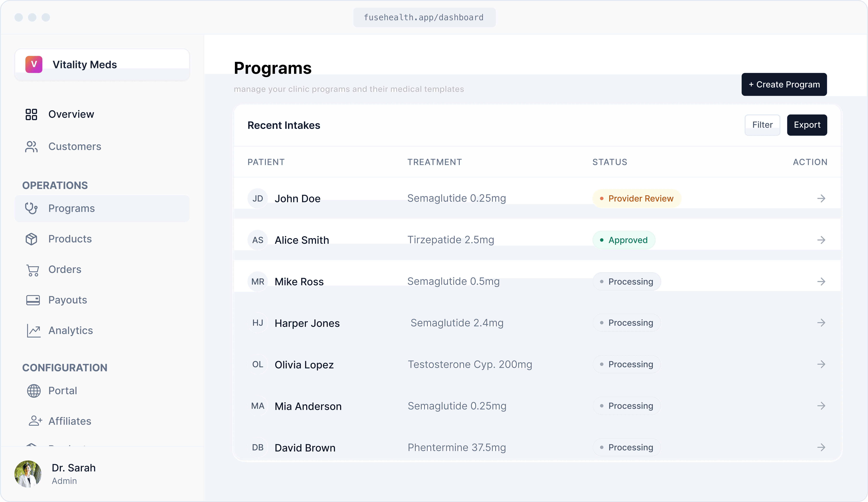Open Dr. Sarah's profile avatar
868x502 pixels.
click(28, 474)
